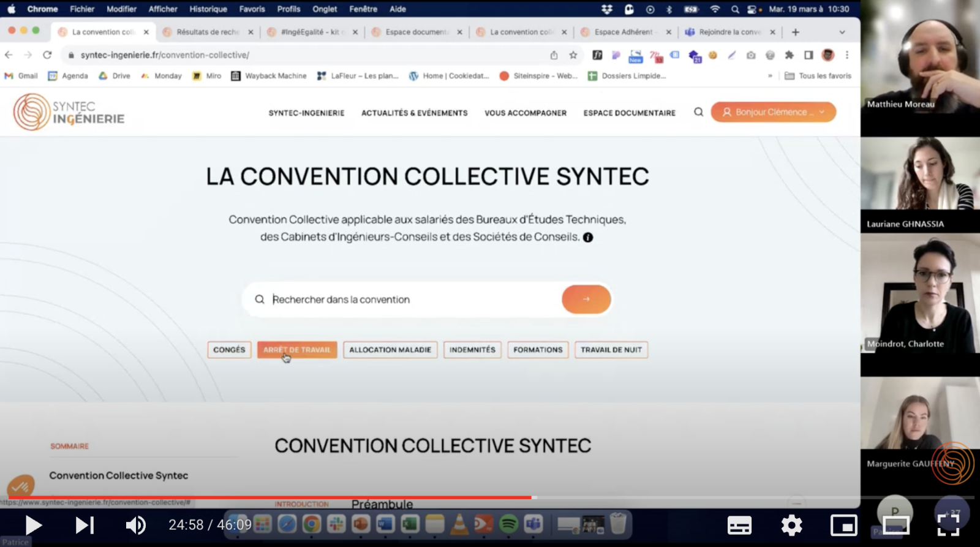Submit search with orange arrow button
The image size is (980, 547).
coord(586,300)
